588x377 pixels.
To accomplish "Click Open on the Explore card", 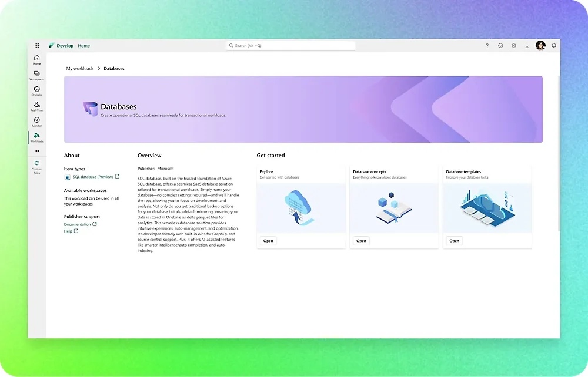I will tap(268, 241).
